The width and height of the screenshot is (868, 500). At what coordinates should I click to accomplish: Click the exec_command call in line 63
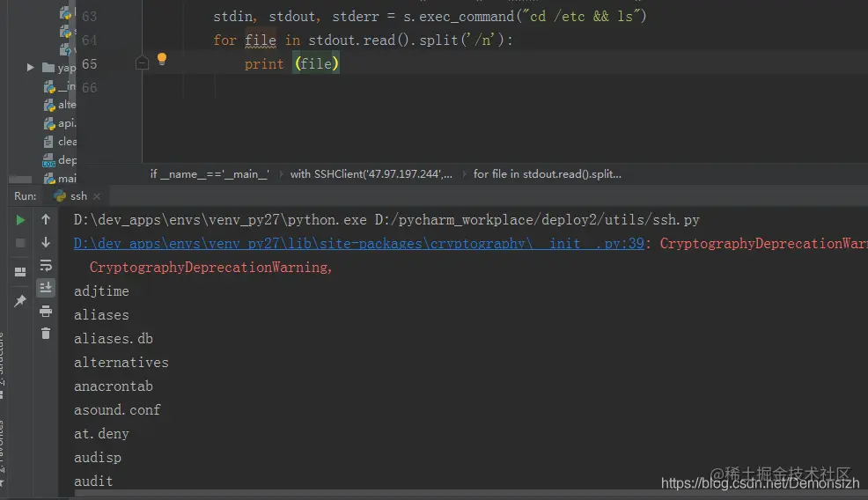pyautogui.click(x=467, y=17)
